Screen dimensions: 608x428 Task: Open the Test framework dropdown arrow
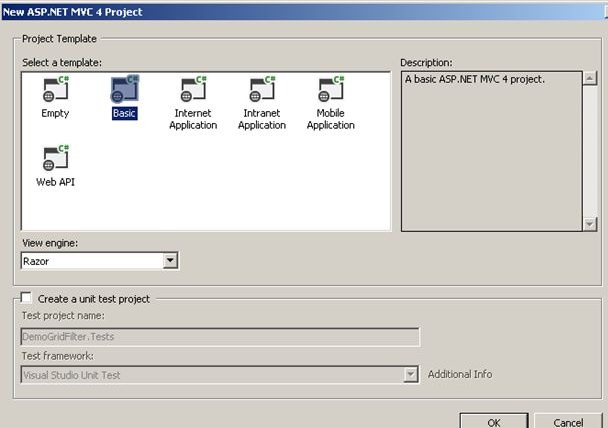[410, 374]
